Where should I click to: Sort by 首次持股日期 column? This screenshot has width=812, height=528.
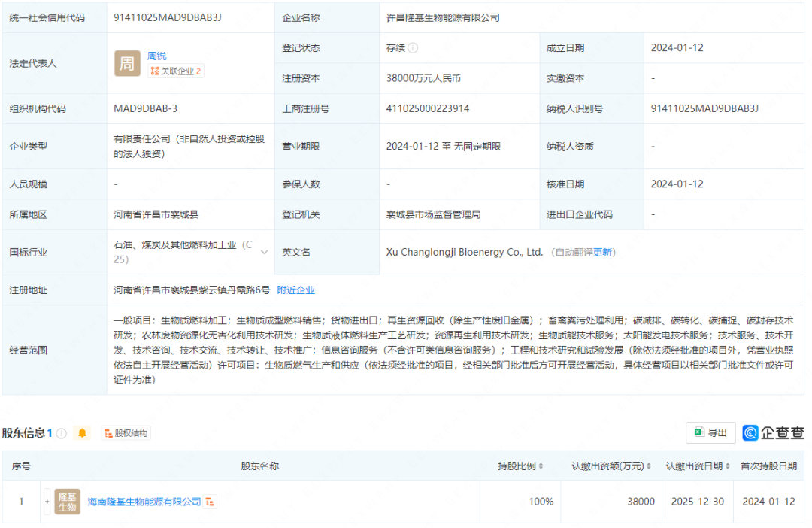click(x=768, y=466)
